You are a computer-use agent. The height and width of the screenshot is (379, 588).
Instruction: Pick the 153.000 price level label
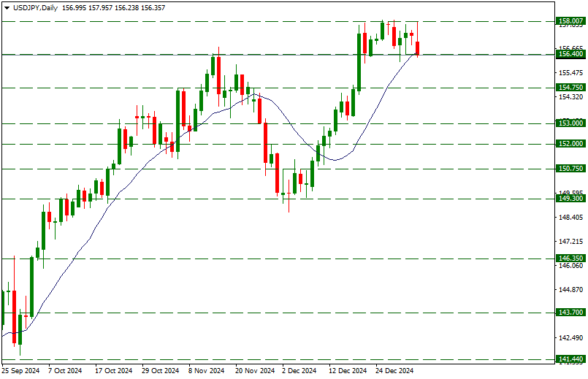click(570, 123)
